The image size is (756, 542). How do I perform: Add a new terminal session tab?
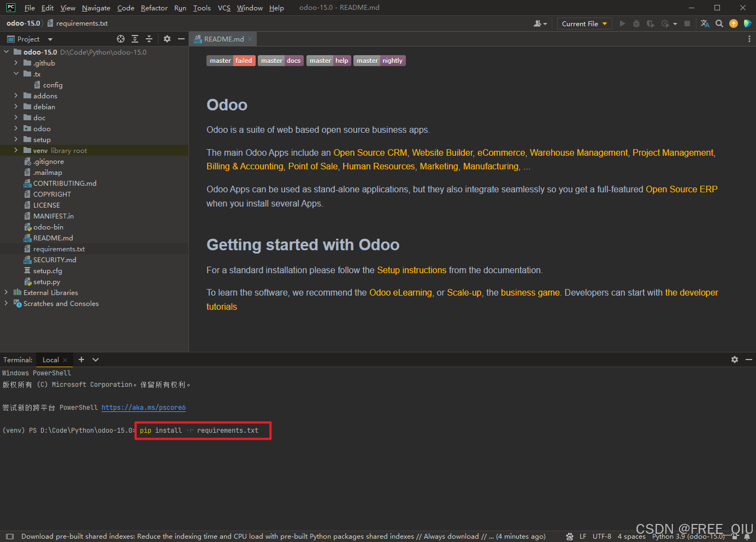coord(81,360)
